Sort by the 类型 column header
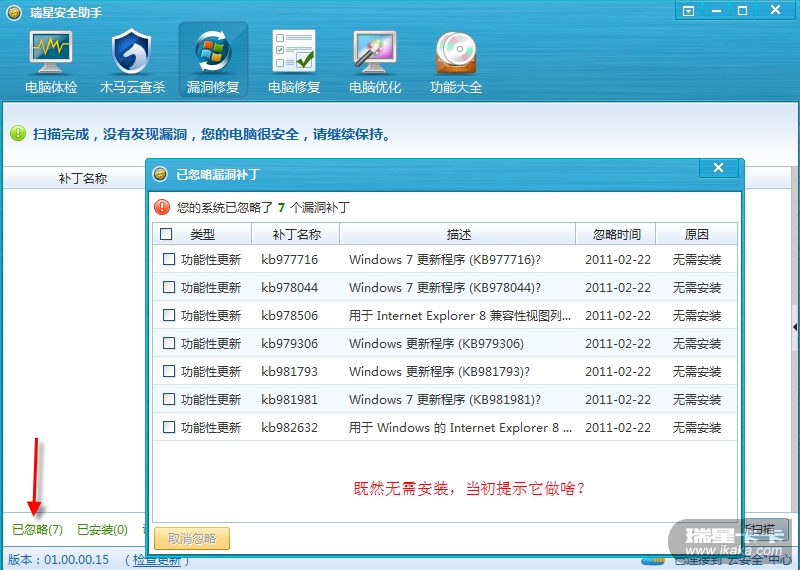 pyautogui.click(x=203, y=234)
